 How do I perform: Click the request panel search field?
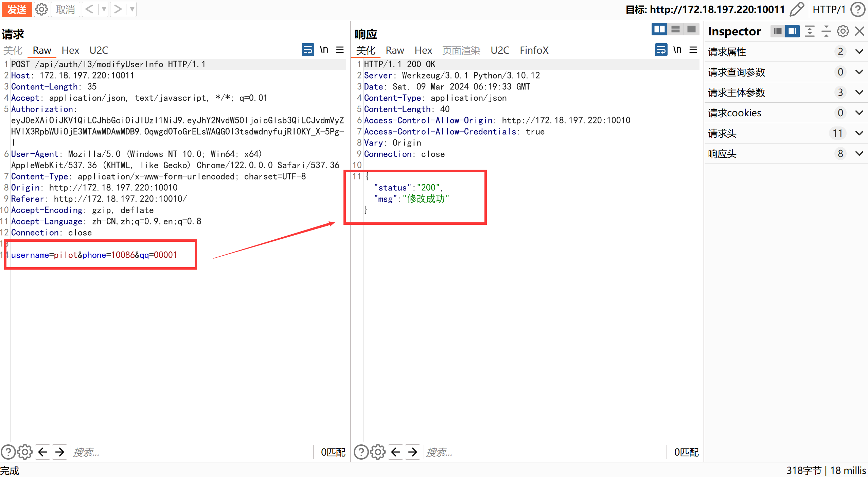(x=192, y=452)
